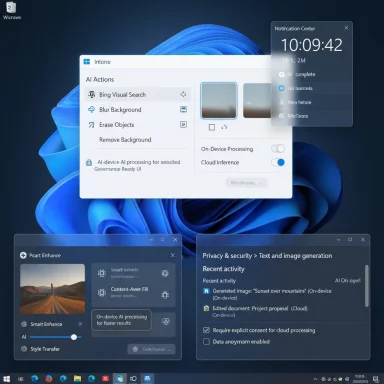The height and width of the screenshot is (384, 384).
Task: Click the plus circle icon beside Enhance title
Action: 23,255
